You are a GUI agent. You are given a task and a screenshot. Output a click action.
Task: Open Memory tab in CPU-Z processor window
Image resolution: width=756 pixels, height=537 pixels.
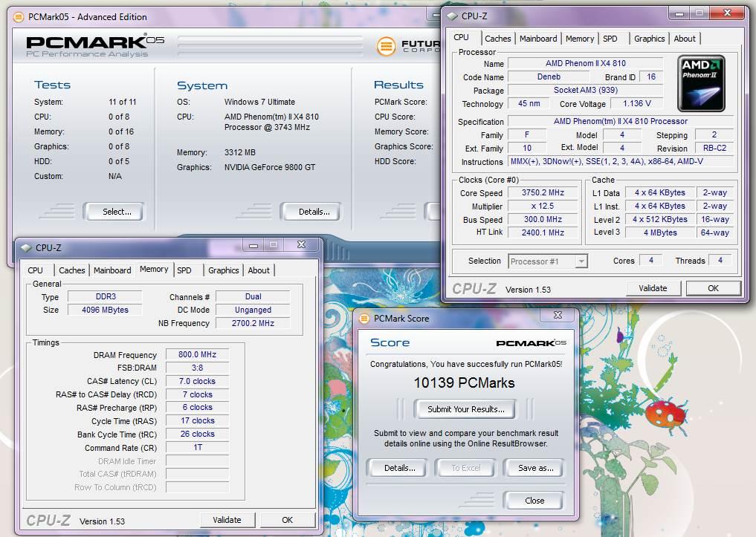coord(580,39)
